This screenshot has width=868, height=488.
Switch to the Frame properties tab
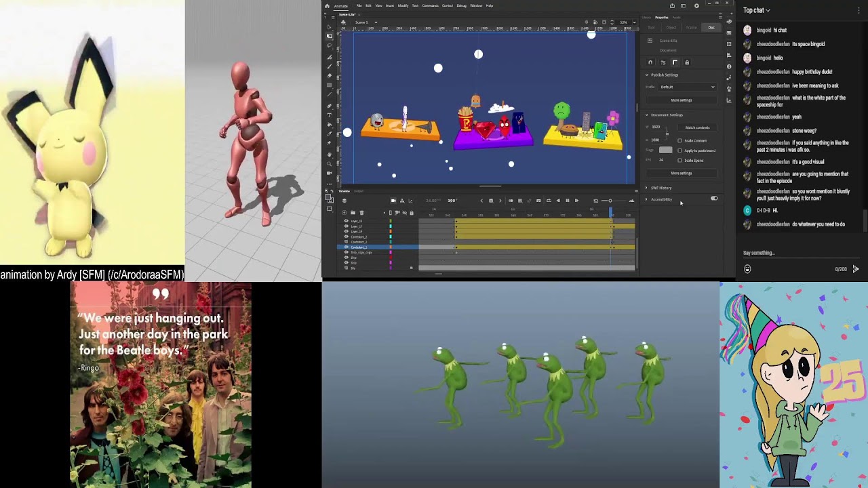[692, 27]
